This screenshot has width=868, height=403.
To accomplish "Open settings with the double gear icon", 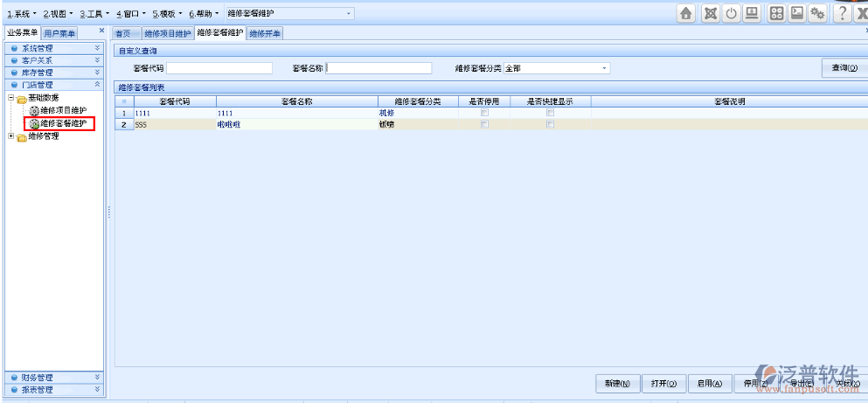I will click(x=816, y=13).
